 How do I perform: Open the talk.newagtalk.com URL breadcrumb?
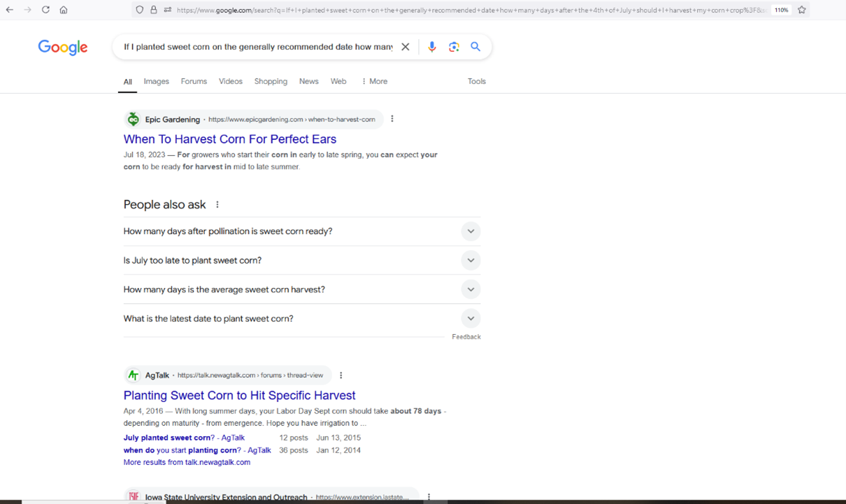click(250, 375)
